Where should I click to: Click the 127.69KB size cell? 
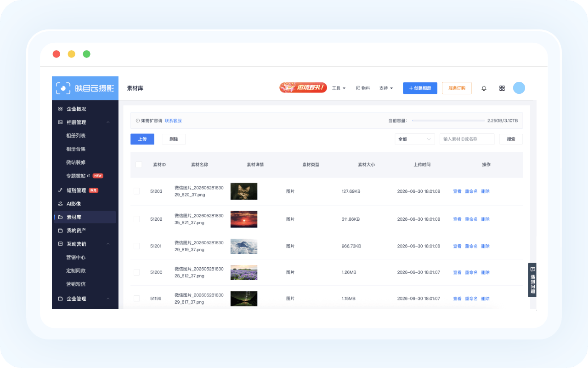(351, 191)
